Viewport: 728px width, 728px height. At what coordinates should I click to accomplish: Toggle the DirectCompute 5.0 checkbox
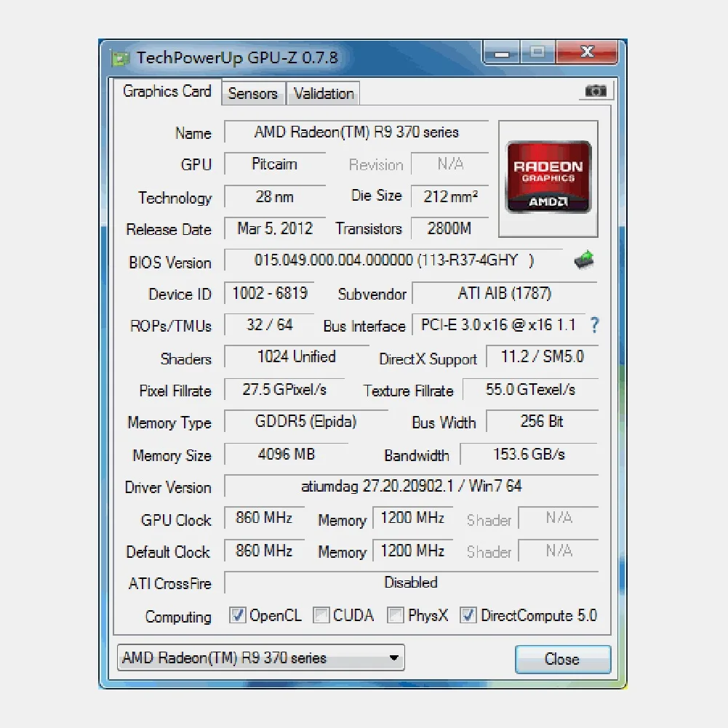coord(468,615)
